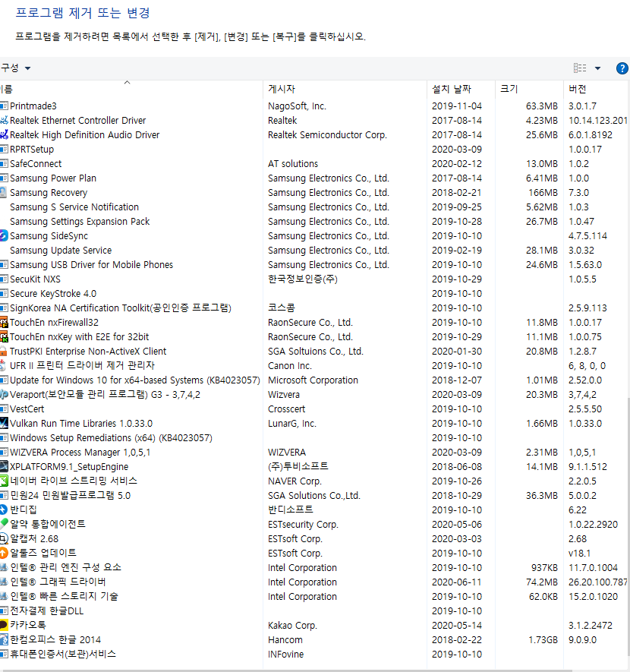The image size is (630, 672).
Task: Select RPRTSetup in the list
Action: [x=32, y=149]
